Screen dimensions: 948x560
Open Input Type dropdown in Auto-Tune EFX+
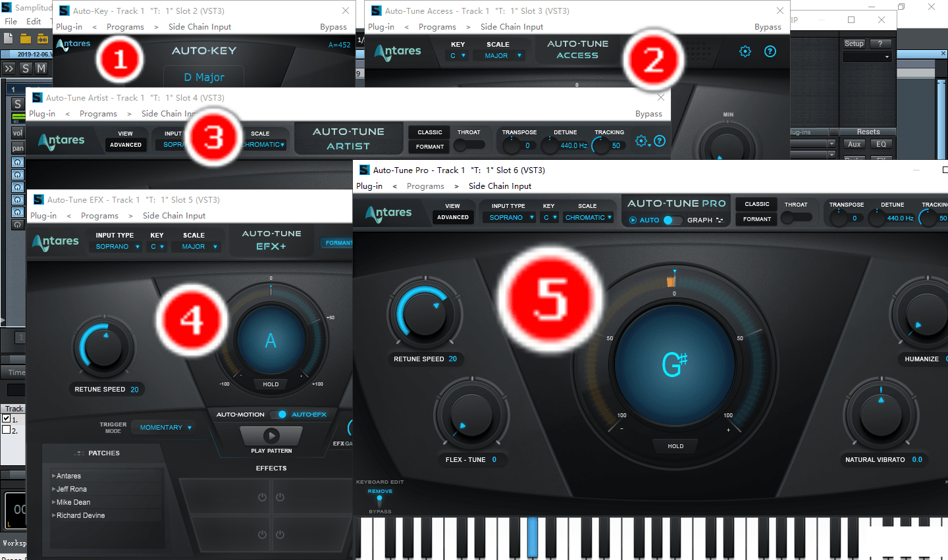(117, 247)
